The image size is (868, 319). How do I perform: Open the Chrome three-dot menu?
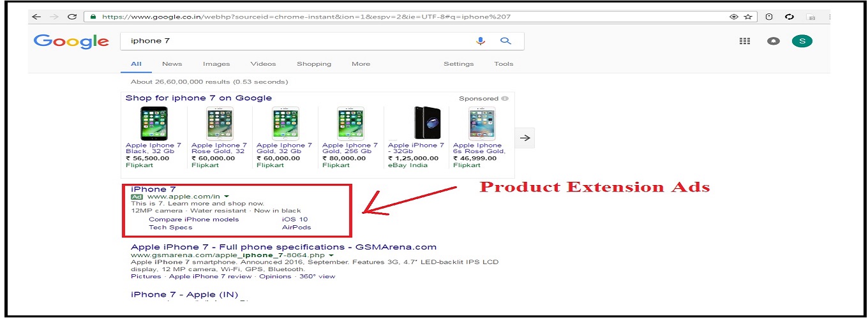(x=828, y=17)
